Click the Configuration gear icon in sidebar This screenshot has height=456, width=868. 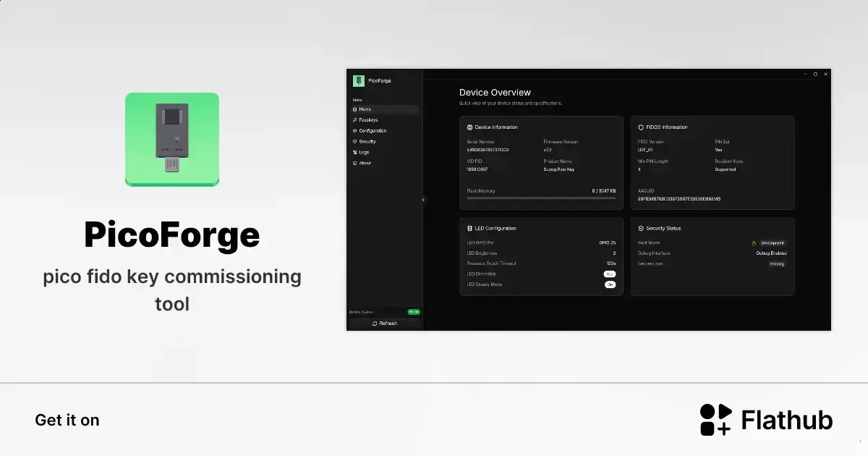click(355, 131)
